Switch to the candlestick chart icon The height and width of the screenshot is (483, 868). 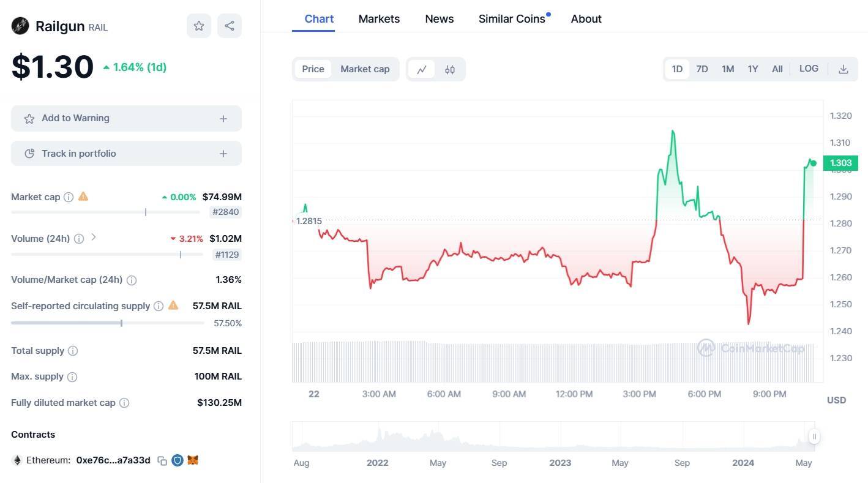[x=450, y=69]
